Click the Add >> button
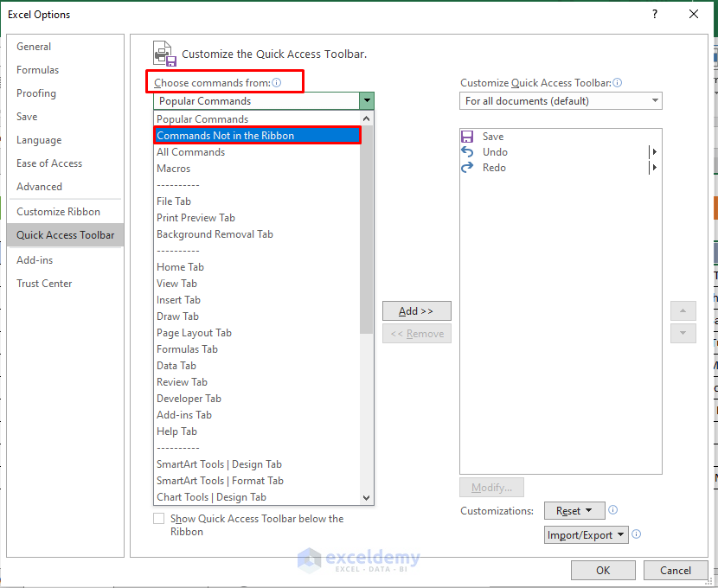This screenshot has width=718, height=588. (x=417, y=310)
